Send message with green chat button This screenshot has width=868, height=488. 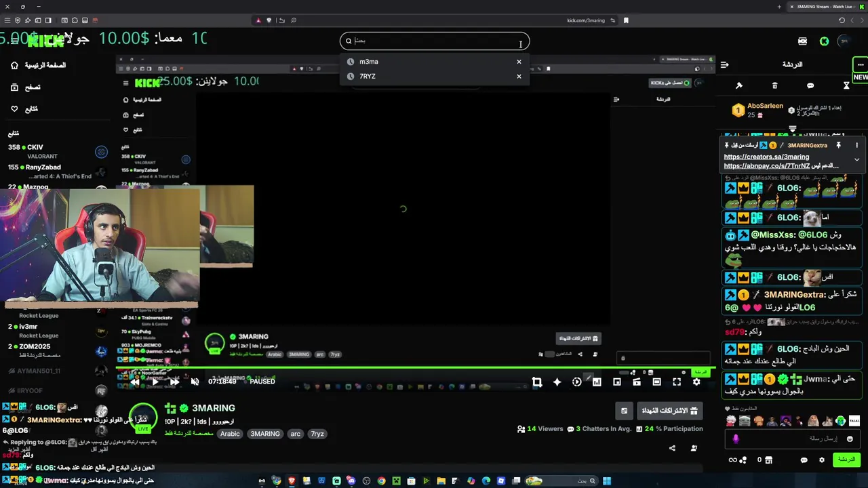846,460
